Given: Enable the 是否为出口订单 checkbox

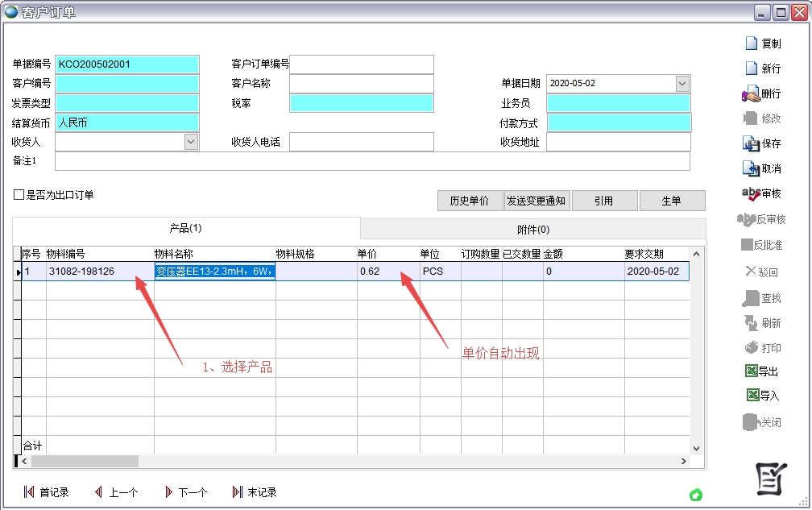Looking at the screenshot, I should coord(19,195).
